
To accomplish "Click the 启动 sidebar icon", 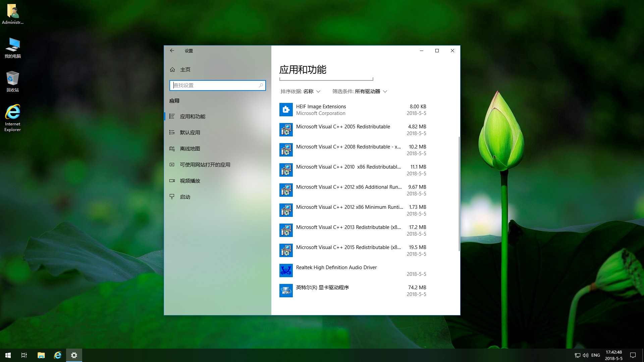I will coord(172,197).
